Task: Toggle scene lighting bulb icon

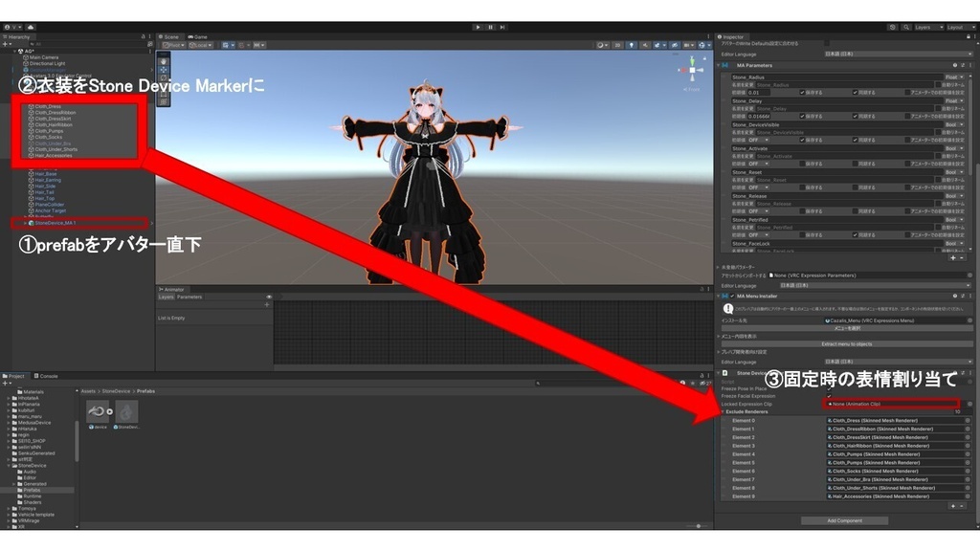Action: (632, 45)
